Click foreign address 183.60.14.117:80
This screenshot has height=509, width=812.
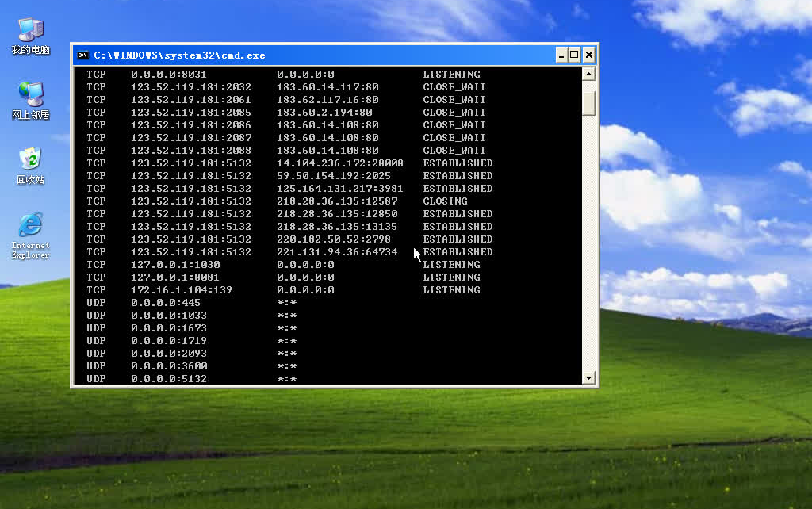pos(327,87)
